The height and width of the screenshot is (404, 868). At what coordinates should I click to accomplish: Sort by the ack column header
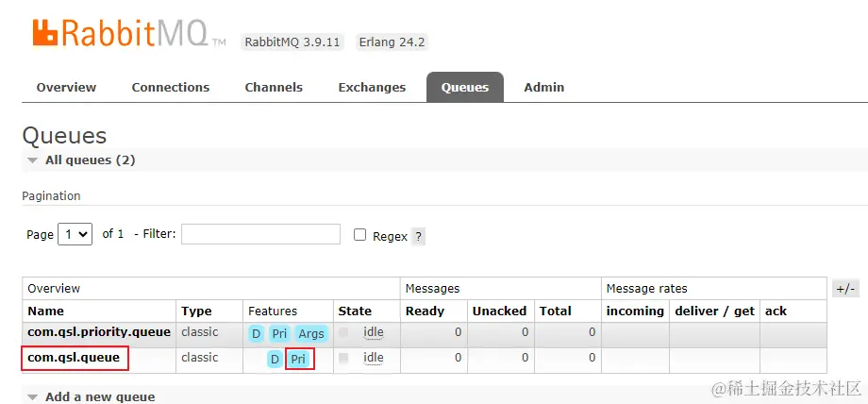click(776, 311)
